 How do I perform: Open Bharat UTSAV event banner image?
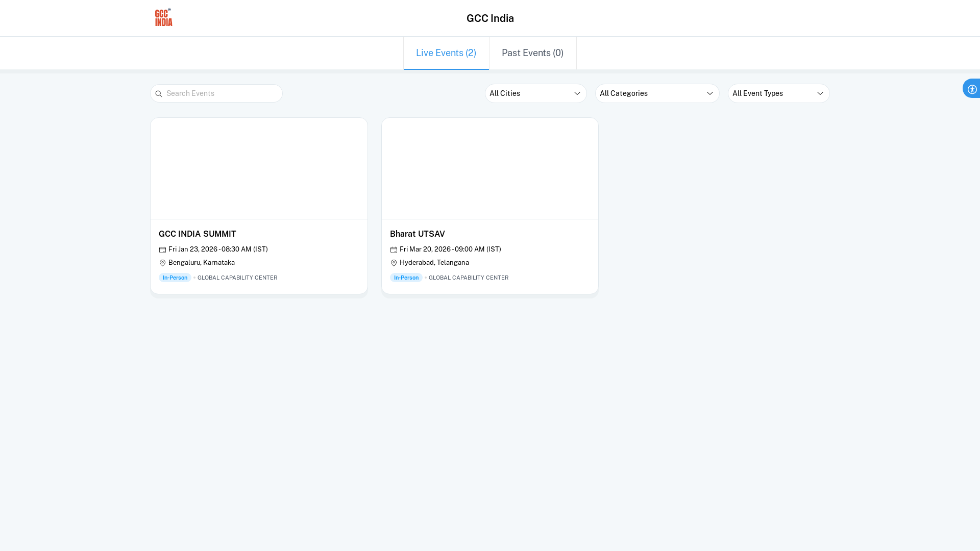[490, 168]
